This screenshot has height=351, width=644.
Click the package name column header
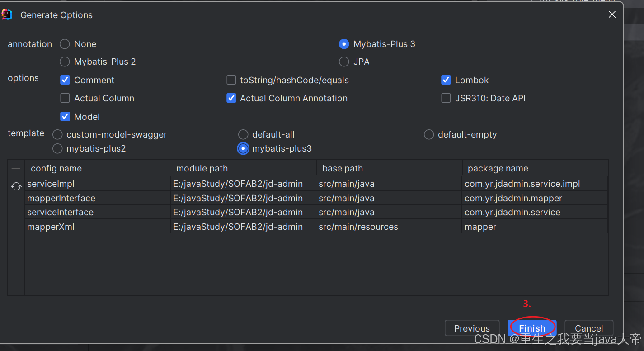[535, 168]
